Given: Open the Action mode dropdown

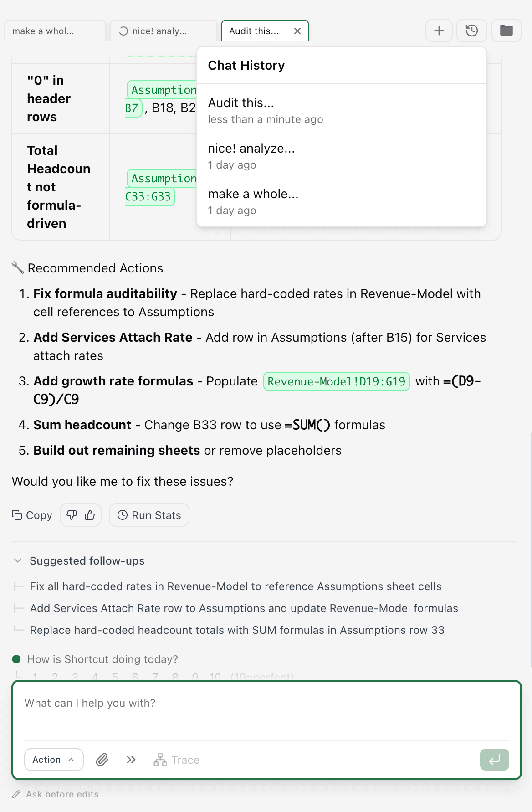Looking at the screenshot, I should (x=53, y=760).
